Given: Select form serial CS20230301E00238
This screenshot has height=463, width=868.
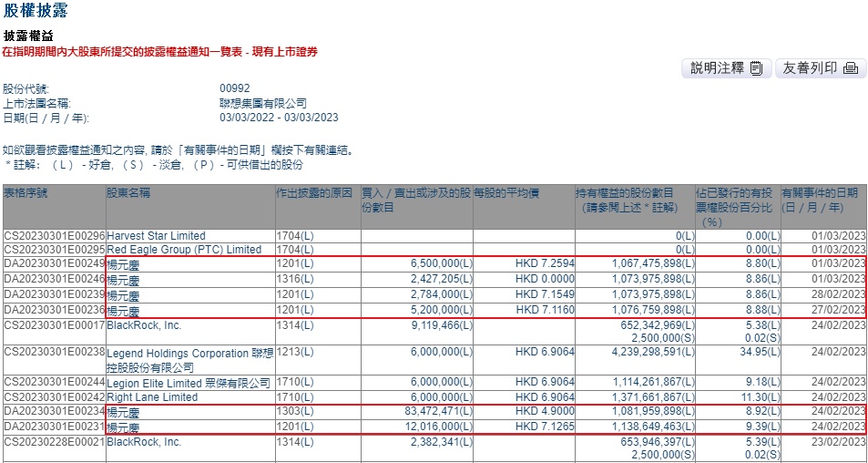Looking at the screenshot, I should pyautogui.click(x=55, y=351).
